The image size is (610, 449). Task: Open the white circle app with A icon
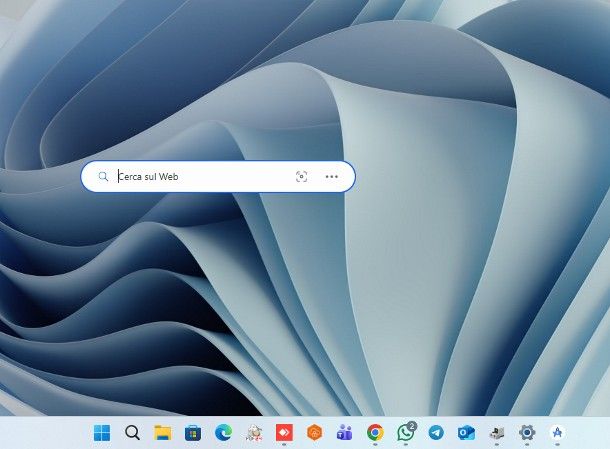click(557, 433)
